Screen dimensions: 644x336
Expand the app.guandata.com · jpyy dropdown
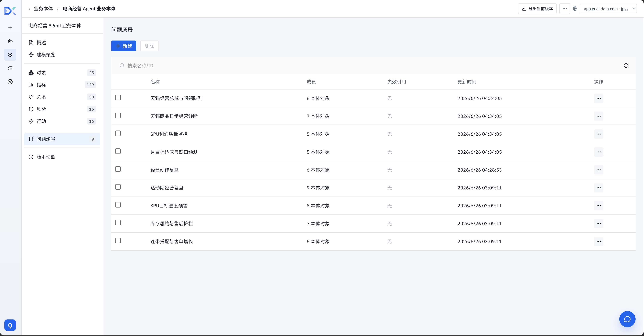click(608, 9)
